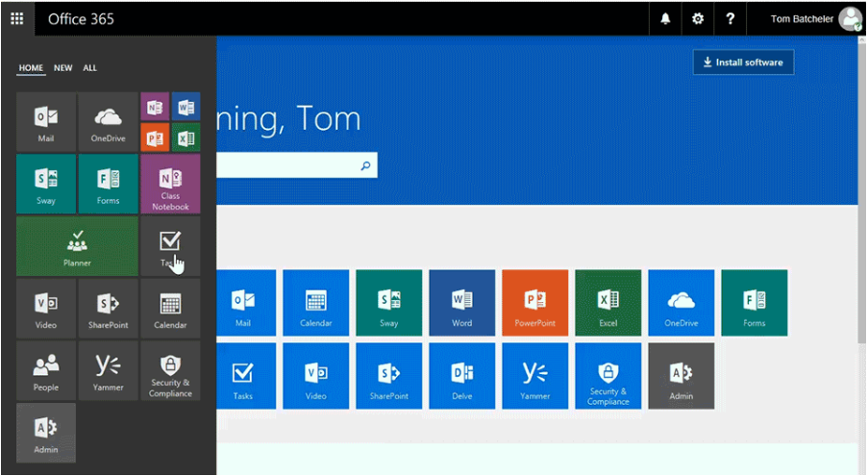The width and height of the screenshot is (868, 476).
Task: Open Sway tile on home page
Action: tap(389, 303)
